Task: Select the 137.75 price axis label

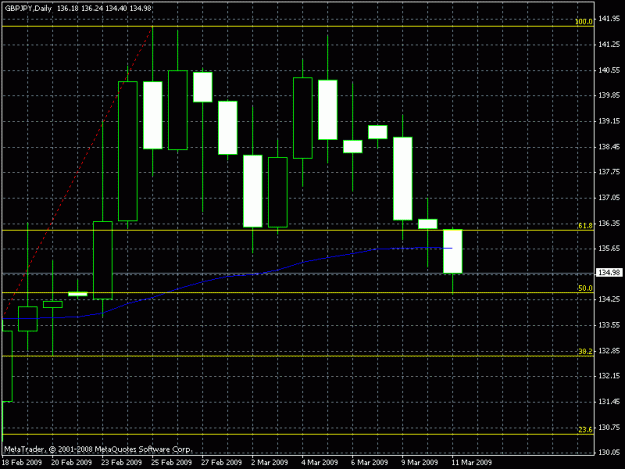Action: click(609, 172)
